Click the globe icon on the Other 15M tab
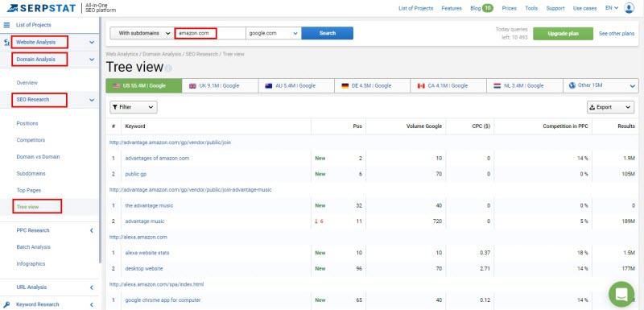This screenshot has height=310, width=644. click(572, 85)
